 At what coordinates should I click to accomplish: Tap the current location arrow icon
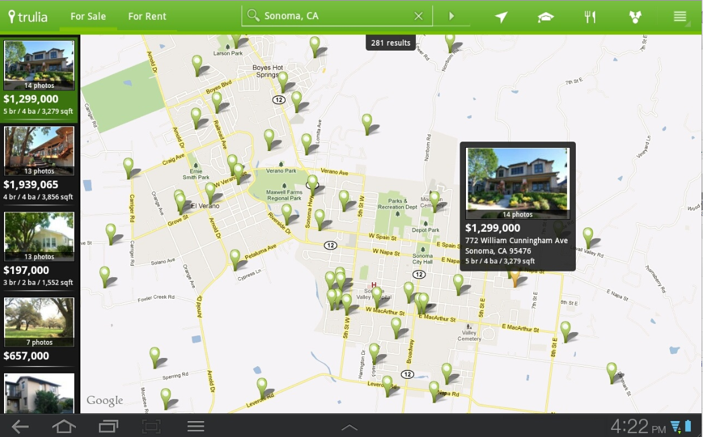[x=501, y=17]
